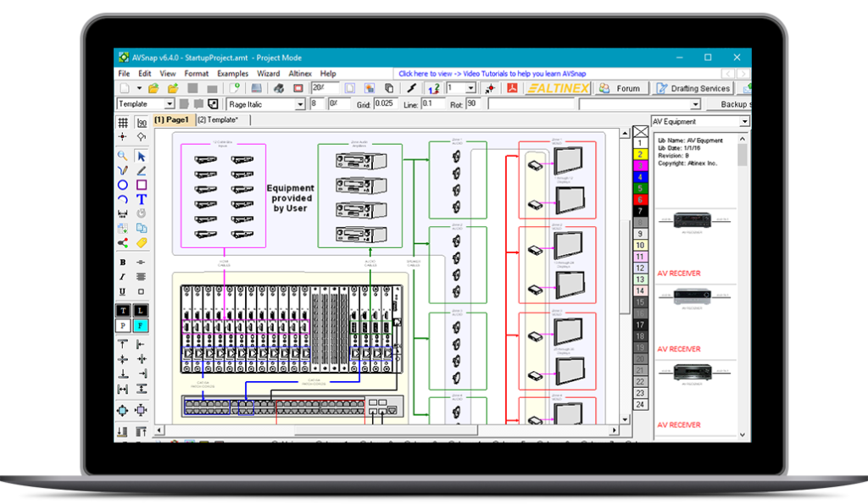The height and width of the screenshot is (504, 868).
Task: Click the Grid value input field
Action: (386, 103)
